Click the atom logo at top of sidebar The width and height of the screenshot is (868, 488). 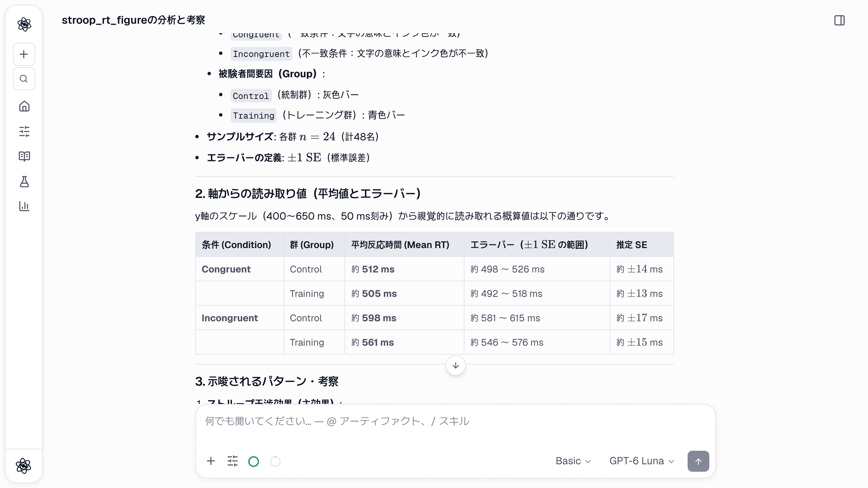click(x=24, y=24)
